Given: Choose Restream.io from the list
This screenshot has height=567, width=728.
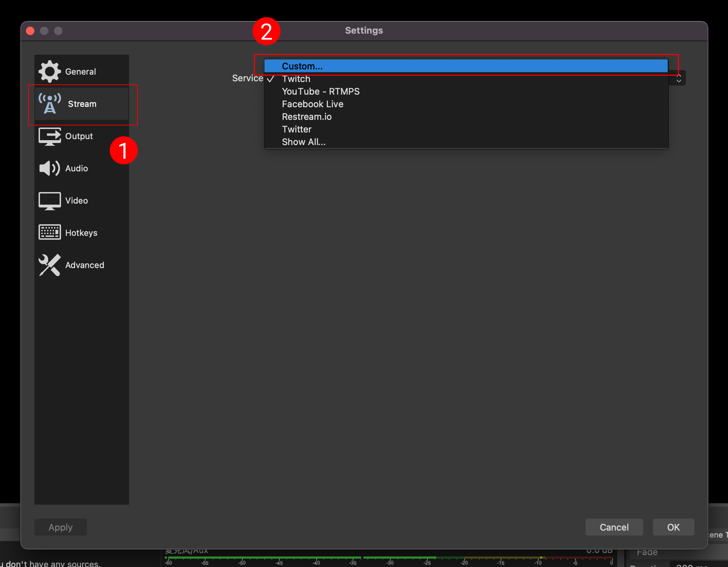Looking at the screenshot, I should click(306, 117).
